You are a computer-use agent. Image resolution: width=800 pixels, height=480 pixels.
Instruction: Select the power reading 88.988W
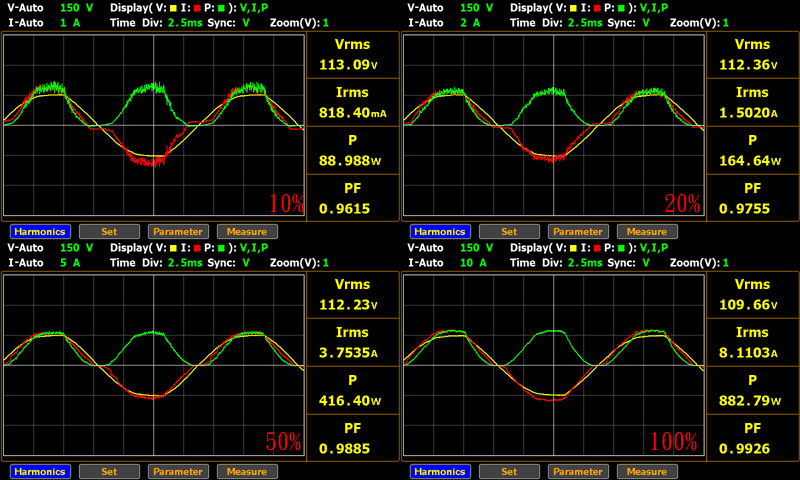350,161
